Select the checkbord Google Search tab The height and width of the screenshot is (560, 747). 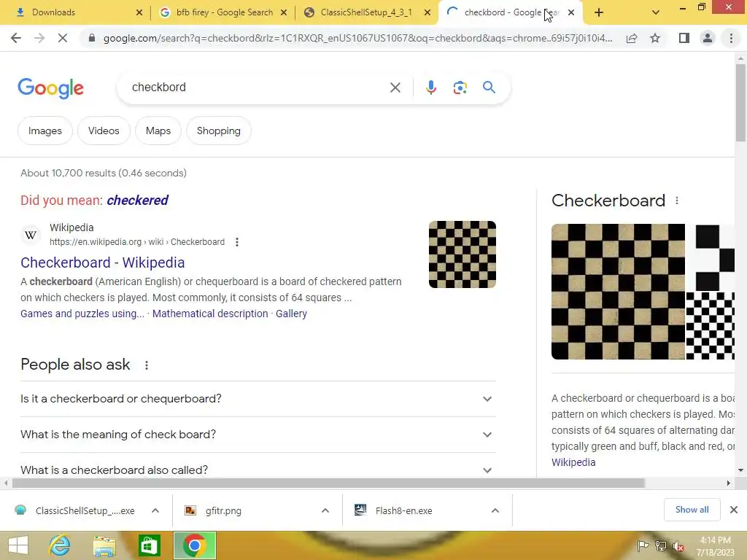pyautogui.click(x=510, y=12)
